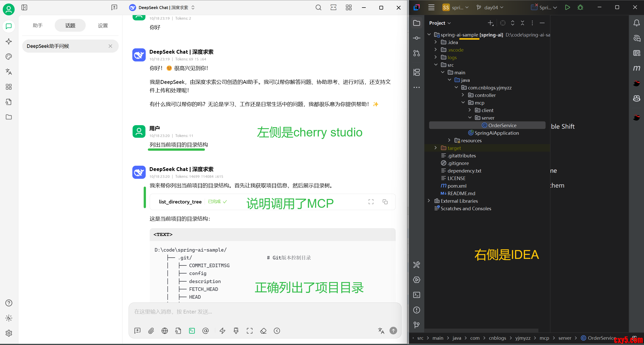Toggle the sidebar collapse icon
Screen dimensions: 644x345
(24, 8)
